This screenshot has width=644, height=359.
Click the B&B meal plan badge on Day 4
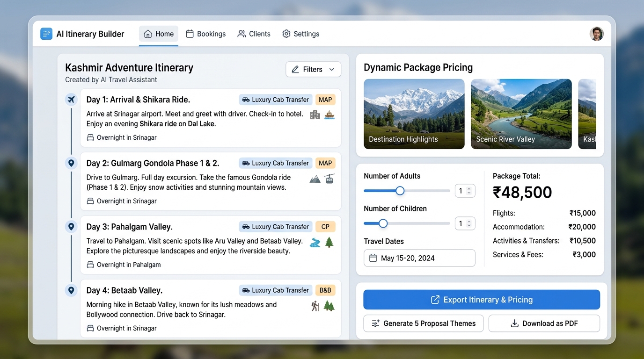coord(325,290)
